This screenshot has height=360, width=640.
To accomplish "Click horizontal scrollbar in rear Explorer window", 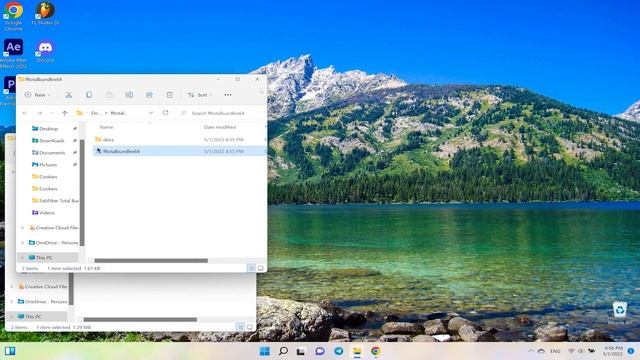I will [140, 320].
